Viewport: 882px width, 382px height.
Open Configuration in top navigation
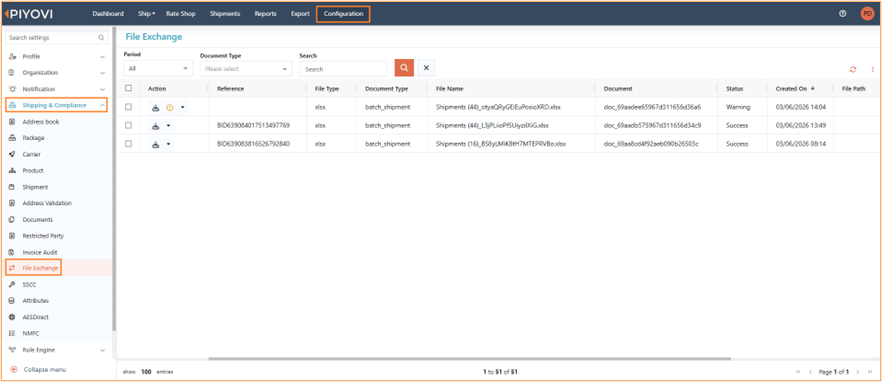pos(344,14)
